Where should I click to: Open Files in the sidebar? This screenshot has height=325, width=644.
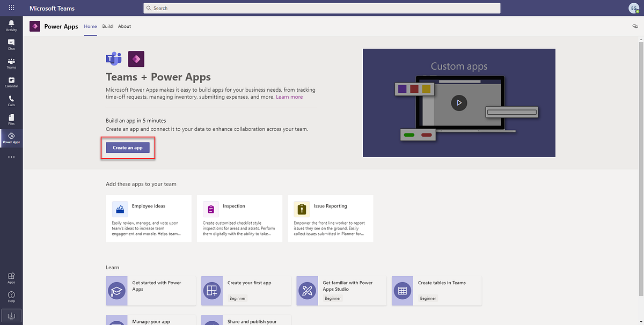11,119
